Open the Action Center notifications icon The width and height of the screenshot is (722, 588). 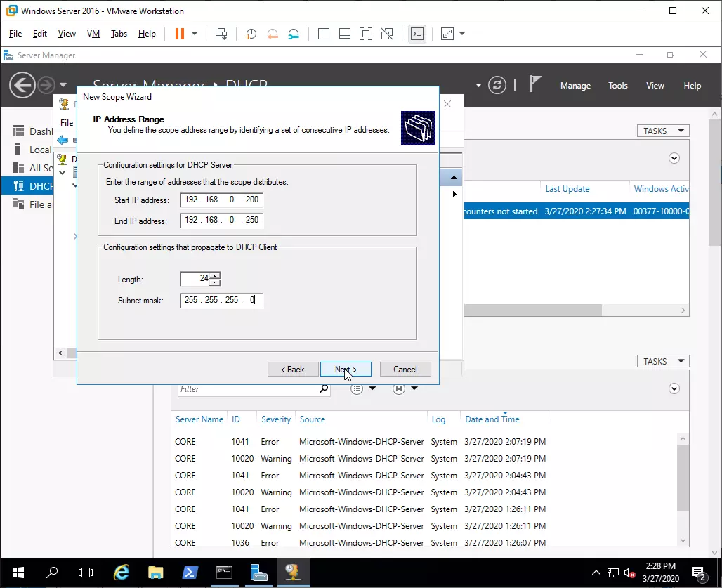click(700, 574)
